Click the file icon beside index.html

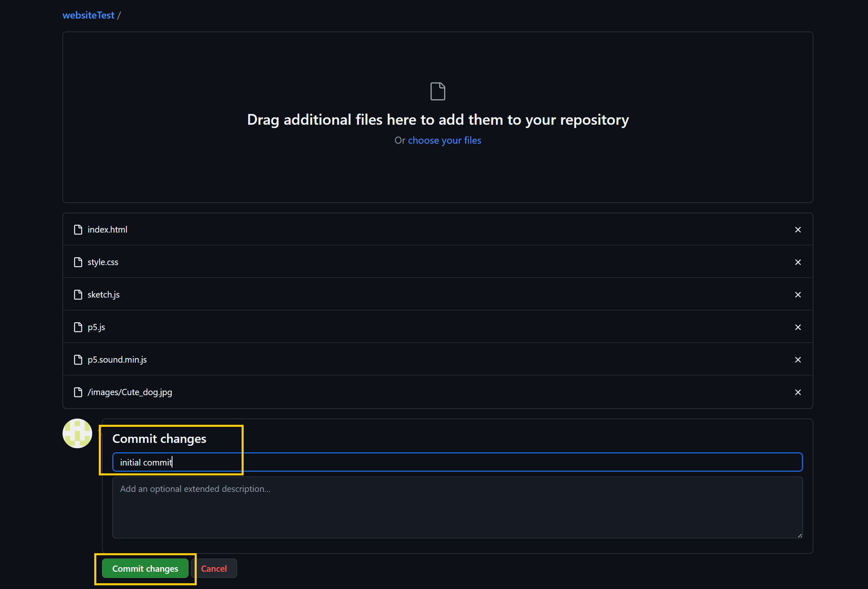coord(78,229)
